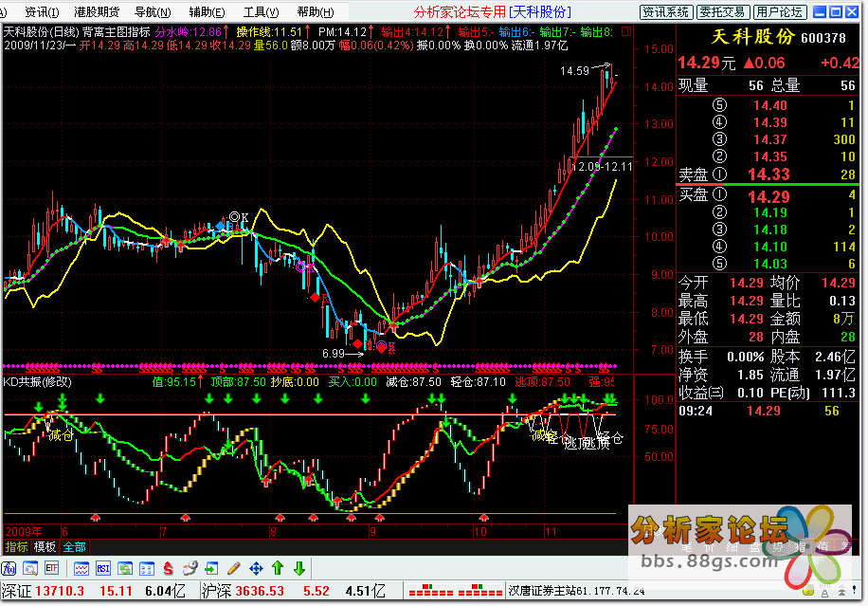Click the green down arrow icon
This screenshot has width=868, height=606.
(299, 568)
